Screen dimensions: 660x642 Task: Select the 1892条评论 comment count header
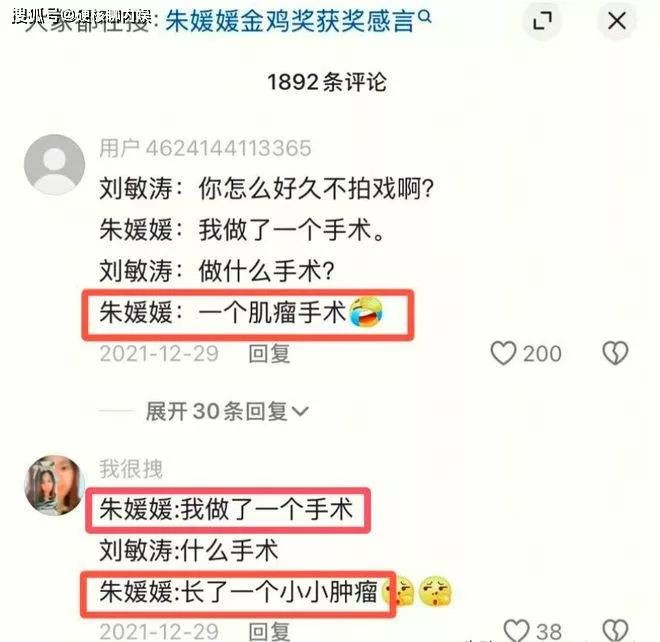[327, 82]
